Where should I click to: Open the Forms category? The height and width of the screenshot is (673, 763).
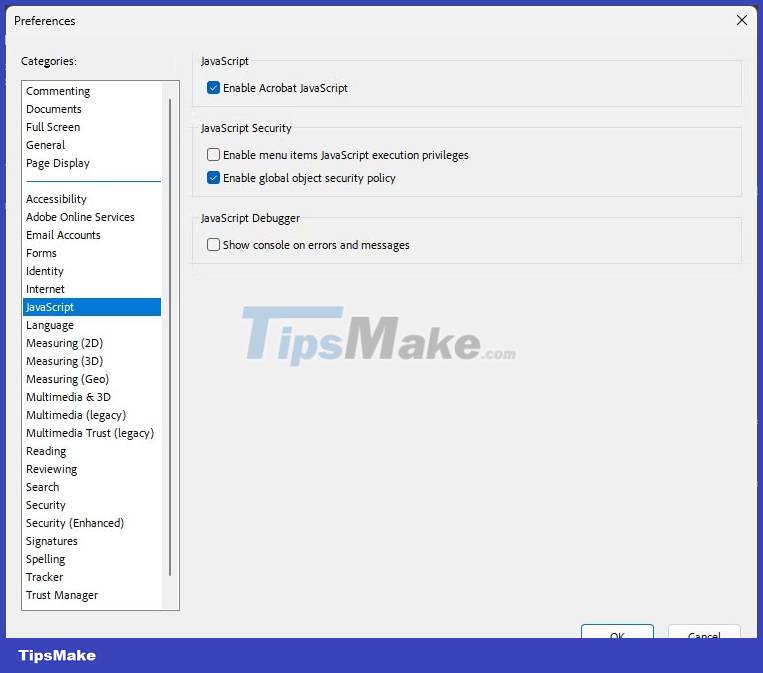(x=92, y=253)
